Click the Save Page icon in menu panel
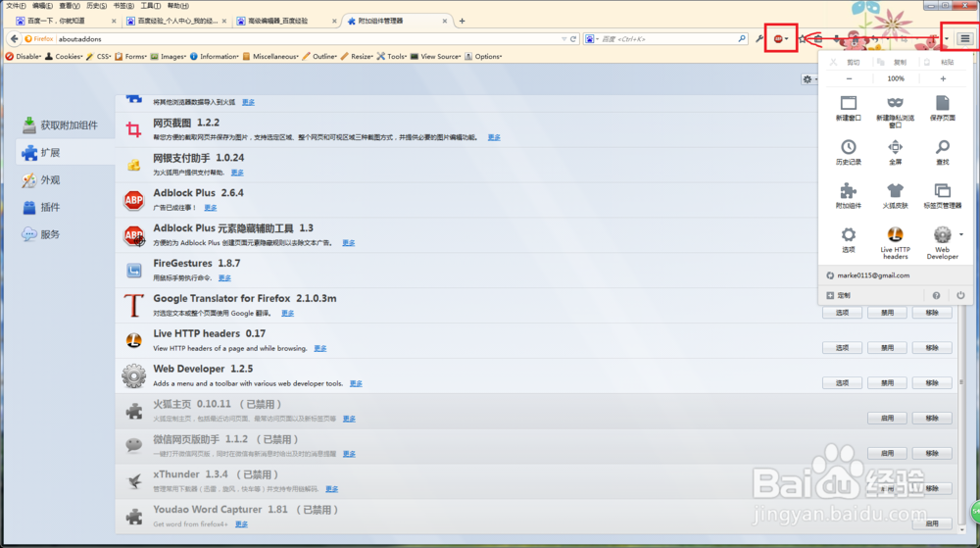Screen dimensions: 980x548 coord(943,108)
